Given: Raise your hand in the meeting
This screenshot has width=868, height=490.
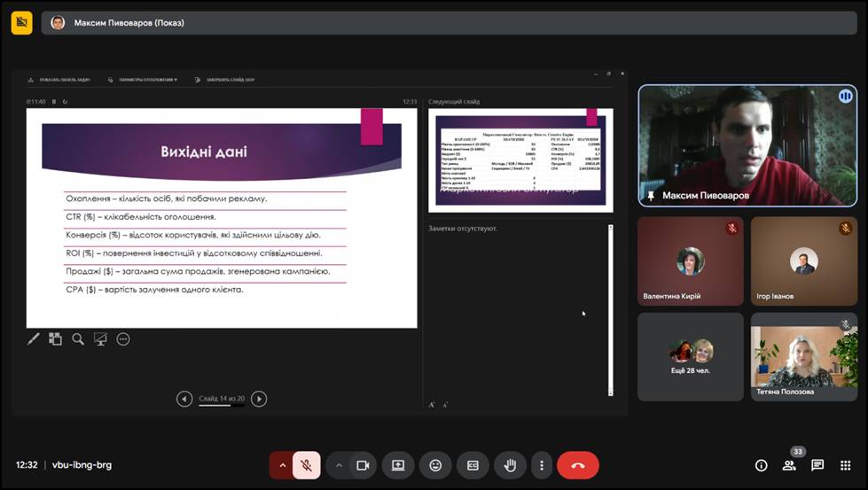Looking at the screenshot, I should [x=511, y=465].
